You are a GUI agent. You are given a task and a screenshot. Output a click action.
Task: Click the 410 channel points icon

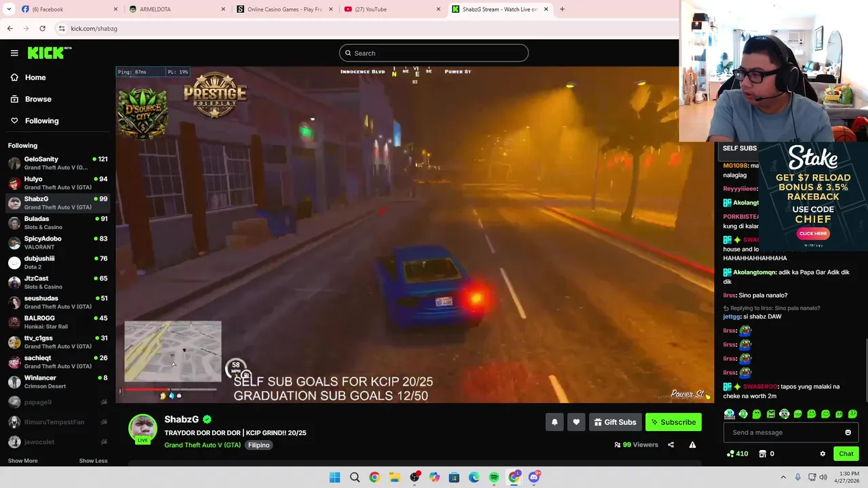click(737, 454)
